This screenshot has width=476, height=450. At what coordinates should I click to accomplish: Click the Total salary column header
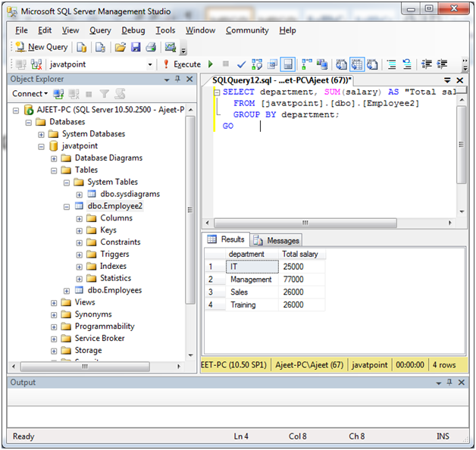[x=302, y=254]
